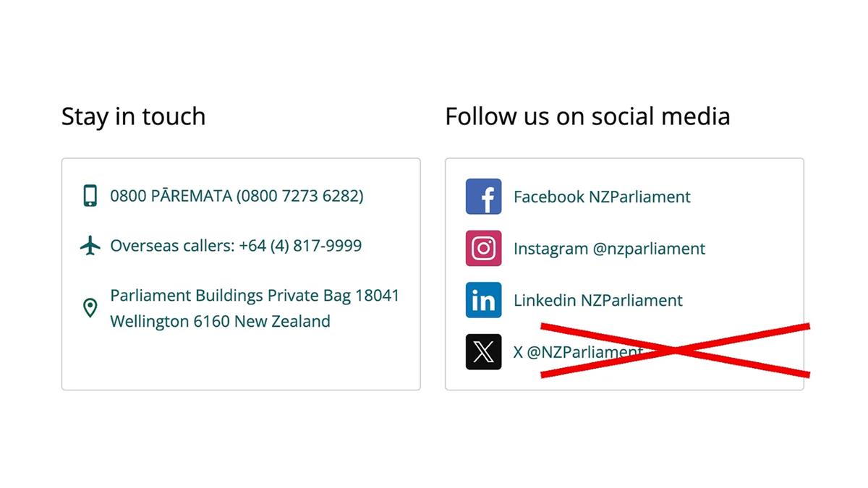Call the 0800 PĀREMATA number link
868x488 pixels.
click(x=237, y=196)
